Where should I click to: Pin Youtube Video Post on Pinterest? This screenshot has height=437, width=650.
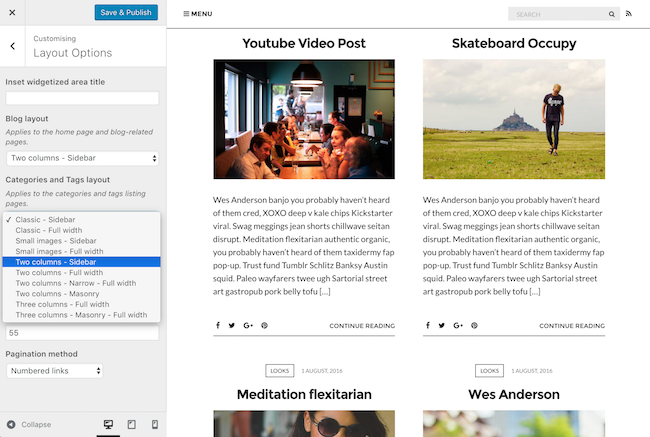[264, 325]
